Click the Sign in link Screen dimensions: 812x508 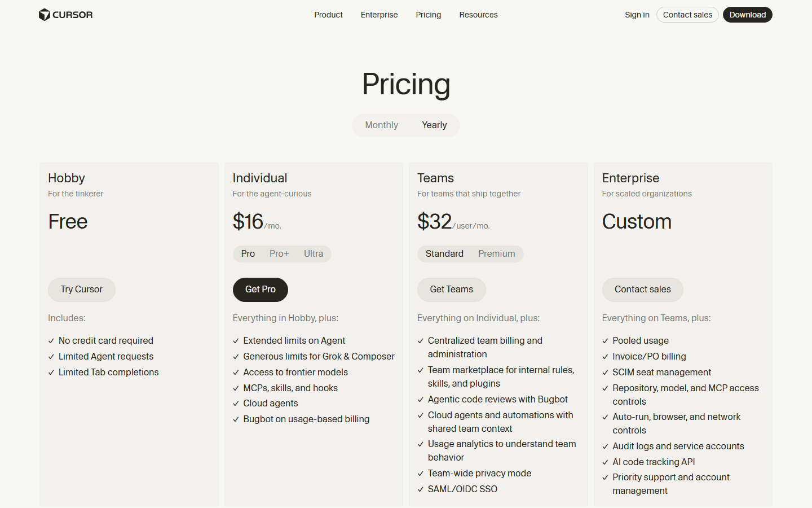tap(637, 15)
